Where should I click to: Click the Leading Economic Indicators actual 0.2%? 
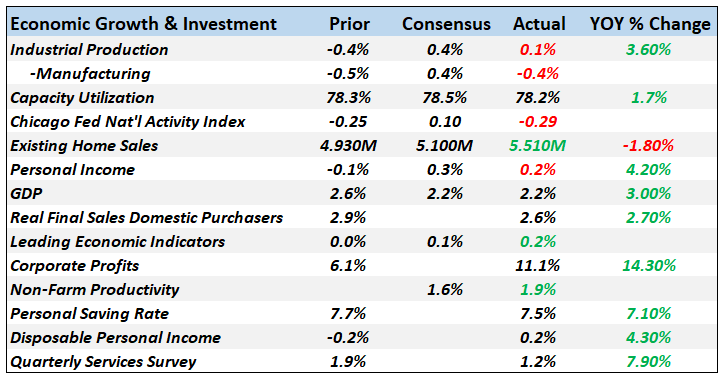tap(538, 242)
